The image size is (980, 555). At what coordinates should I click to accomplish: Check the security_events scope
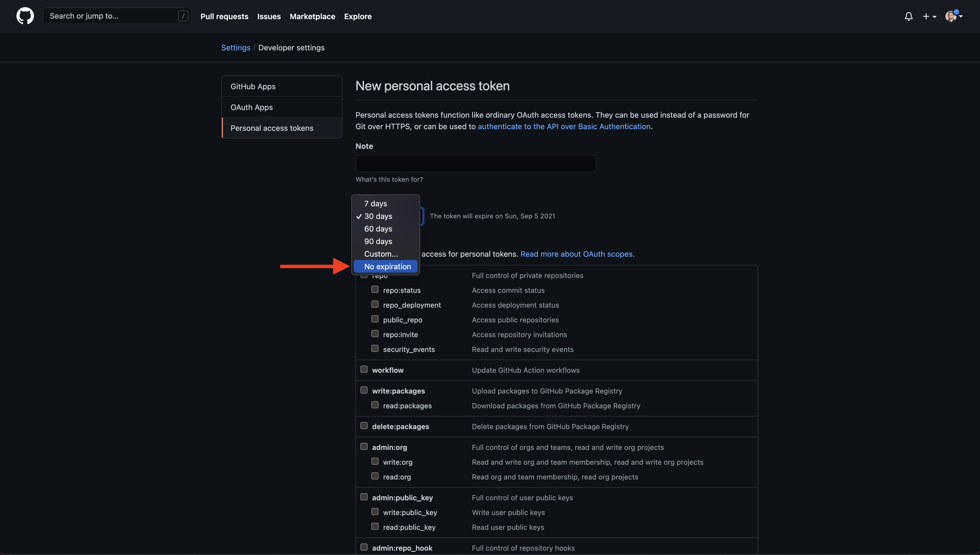(375, 349)
